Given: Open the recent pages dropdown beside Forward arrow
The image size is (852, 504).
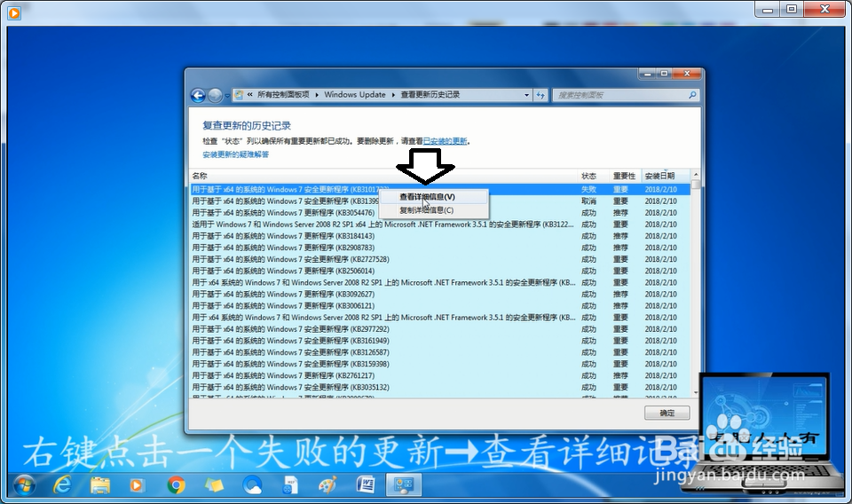Looking at the screenshot, I should pos(227,96).
